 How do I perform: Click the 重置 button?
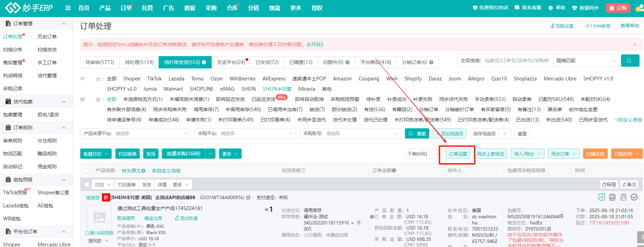pyautogui.click(x=522, y=133)
